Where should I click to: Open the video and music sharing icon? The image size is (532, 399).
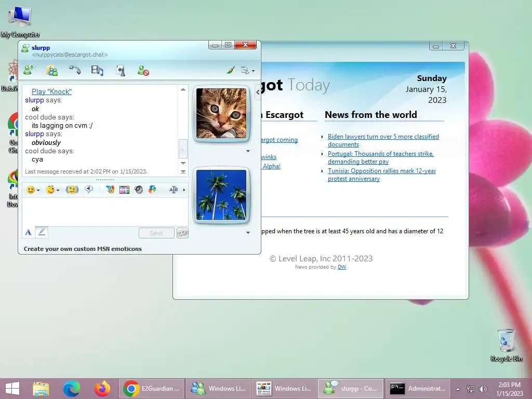[x=97, y=70]
